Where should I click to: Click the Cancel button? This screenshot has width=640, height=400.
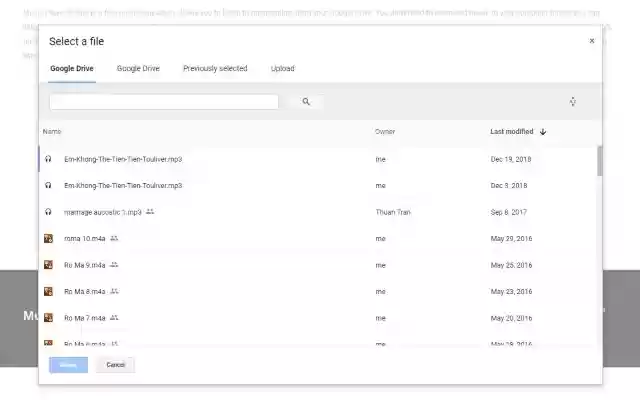(116, 365)
